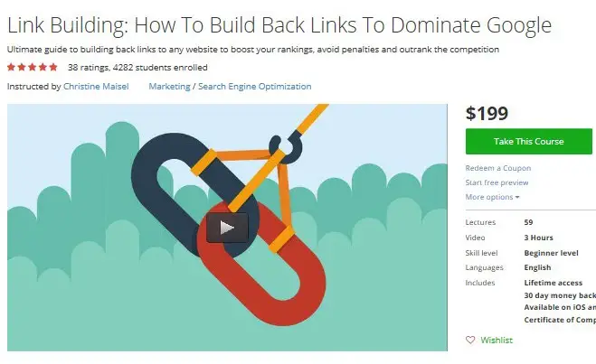Open the Redeem a Coupon link
This screenshot has width=596, height=364.
[x=498, y=168]
